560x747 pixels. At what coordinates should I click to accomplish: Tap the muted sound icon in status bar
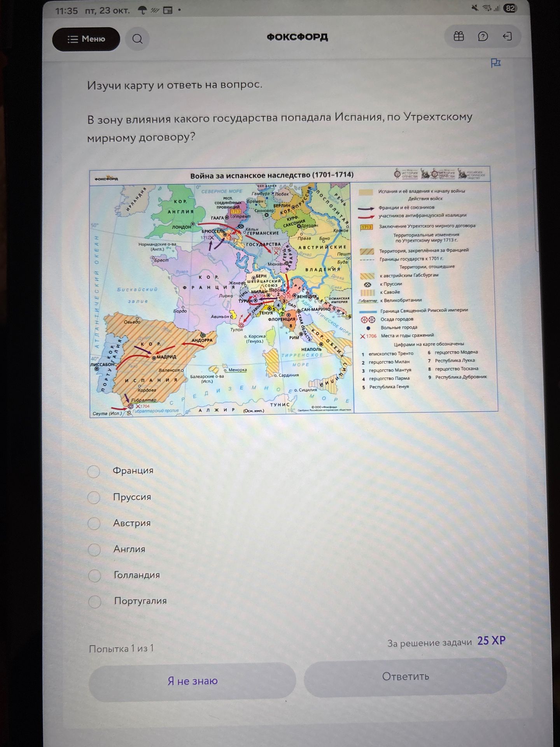click(x=475, y=8)
